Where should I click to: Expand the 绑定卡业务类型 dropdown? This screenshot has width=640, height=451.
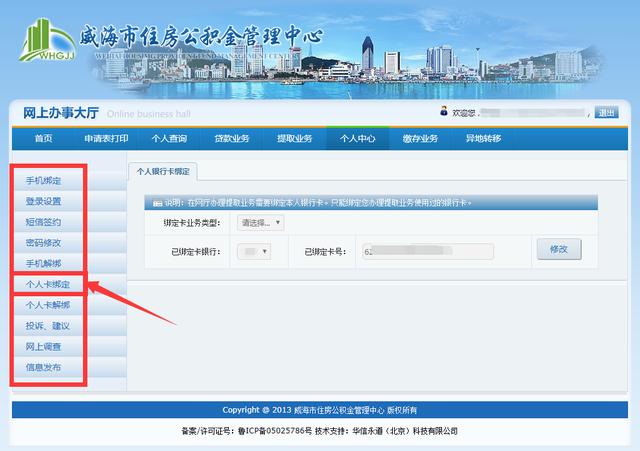click(x=260, y=223)
